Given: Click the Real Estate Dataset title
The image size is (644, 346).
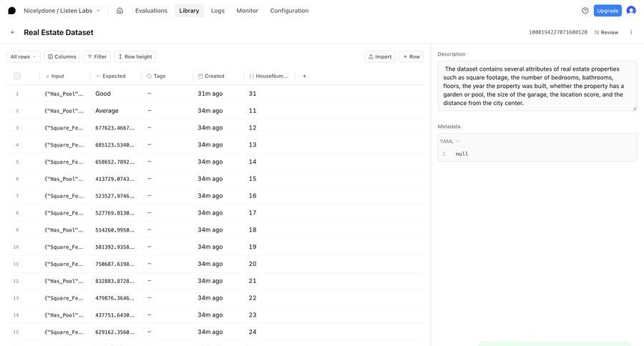Looking at the screenshot, I should (x=59, y=32).
